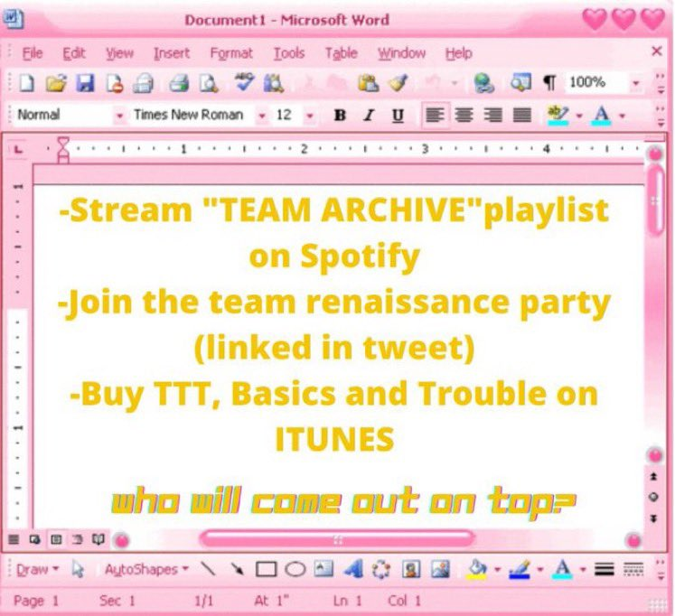Click the Open folder icon
Viewport: 675px width, 616px height.
[x=56, y=83]
